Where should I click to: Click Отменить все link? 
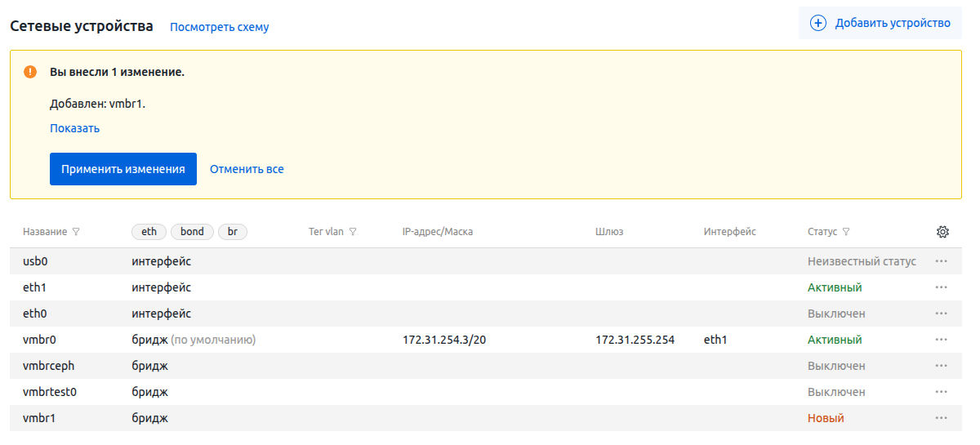tap(247, 169)
